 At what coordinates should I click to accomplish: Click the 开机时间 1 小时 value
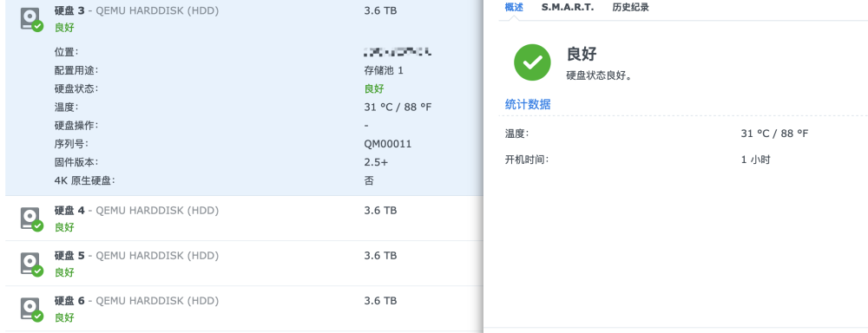[x=756, y=160]
